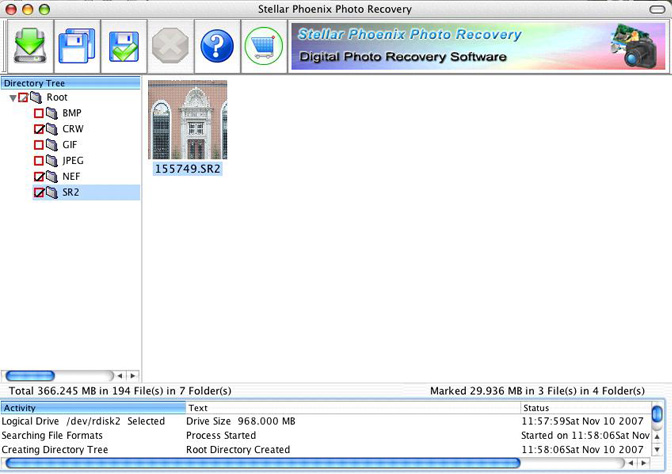Click the shopping cart buy icon
The height and width of the screenshot is (474, 672).
point(264,46)
